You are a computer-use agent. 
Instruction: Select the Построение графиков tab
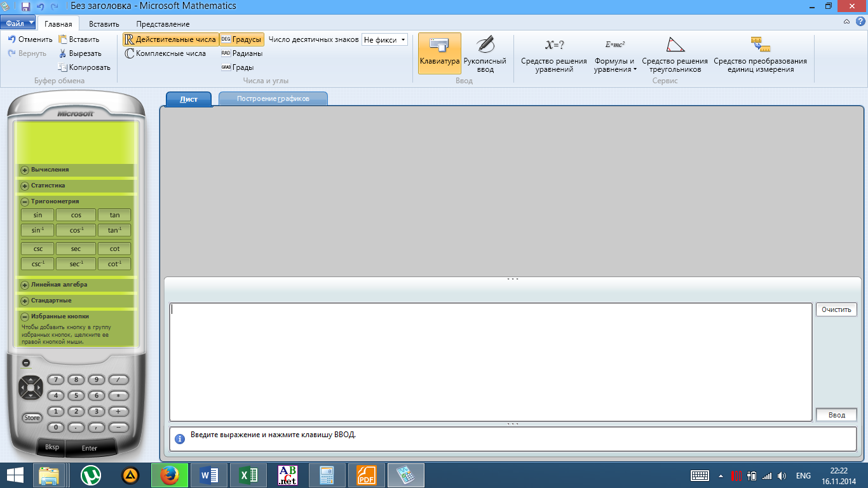[273, 99]
